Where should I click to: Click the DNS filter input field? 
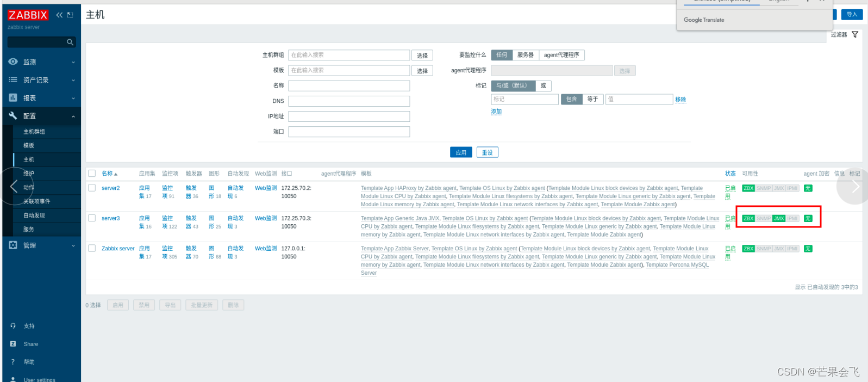pos(349,101)
